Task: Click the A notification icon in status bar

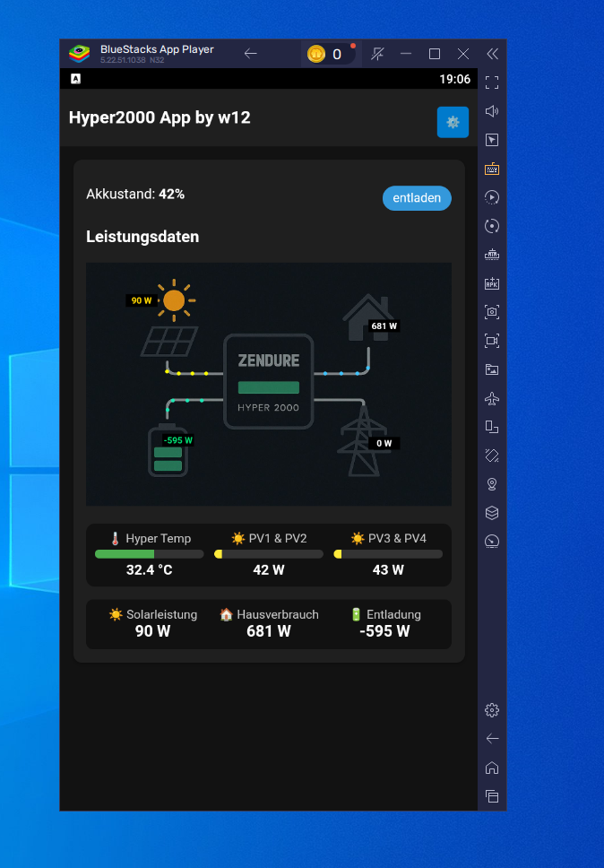Action: (x=76, y=79)
